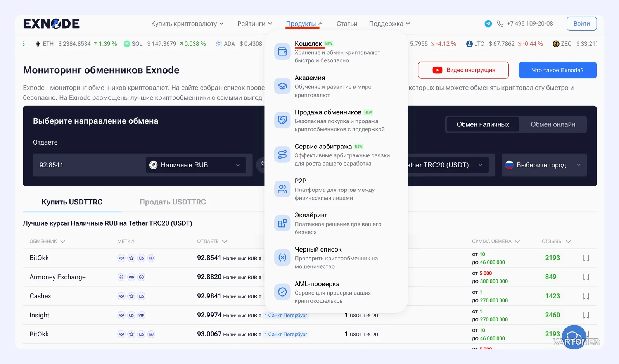Sort by the СУММА ОБМЕНА column
This screenshot has height=364, width=619.
pos(496,242)
